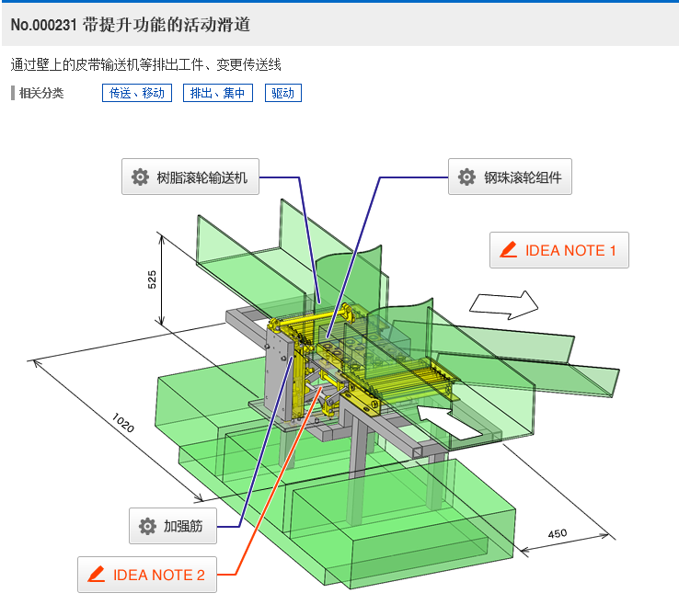The image size is (679, 616).
Task: Open the 传送、移动 category link
Action: [137, 93]
